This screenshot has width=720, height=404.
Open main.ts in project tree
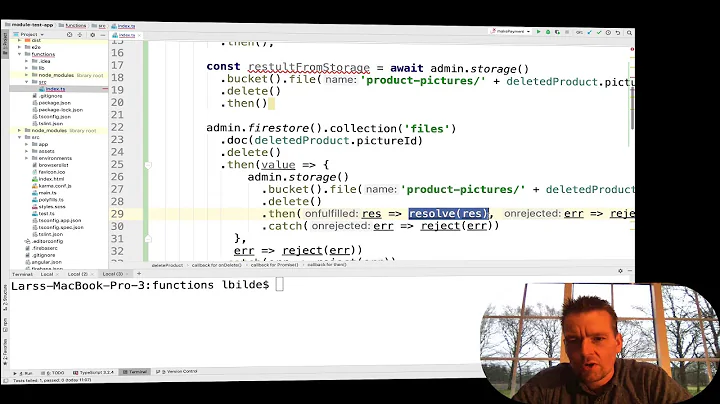[44, 193]
